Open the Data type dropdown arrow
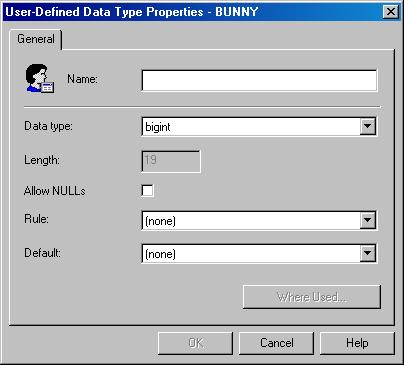Image resolution: width=404 pixels, height=365 pixels. 367,126
